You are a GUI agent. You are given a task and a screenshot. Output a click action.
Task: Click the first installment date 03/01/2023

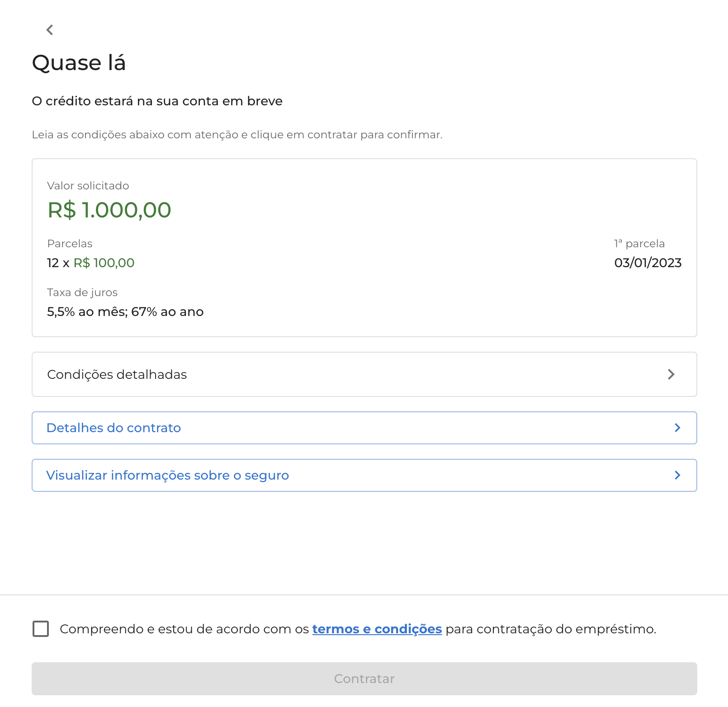(648, 263)
